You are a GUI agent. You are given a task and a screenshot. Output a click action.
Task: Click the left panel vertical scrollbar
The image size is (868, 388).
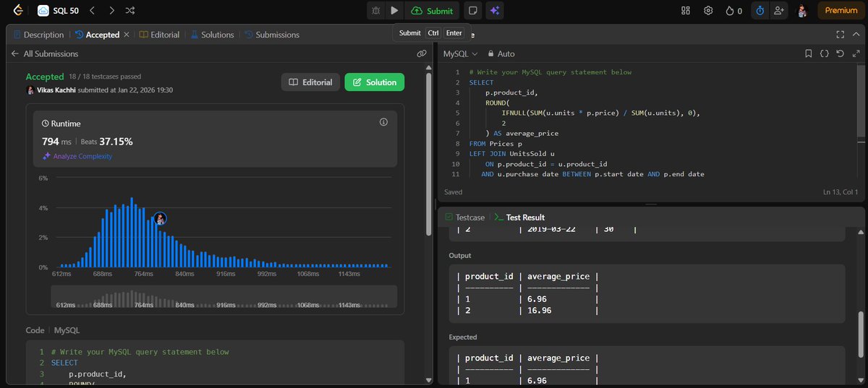(430, 155)
